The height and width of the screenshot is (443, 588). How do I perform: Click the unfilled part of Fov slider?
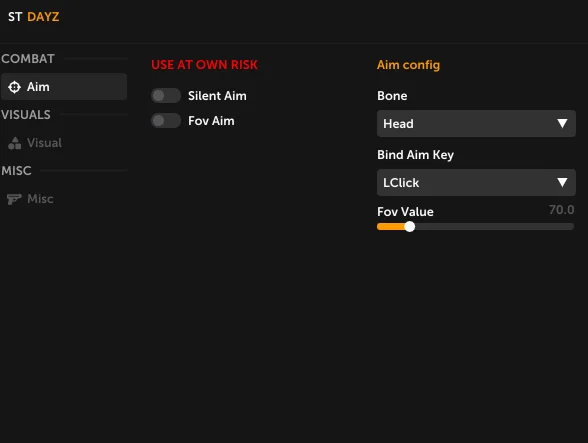pyautogui.click(x=494, y=227)
